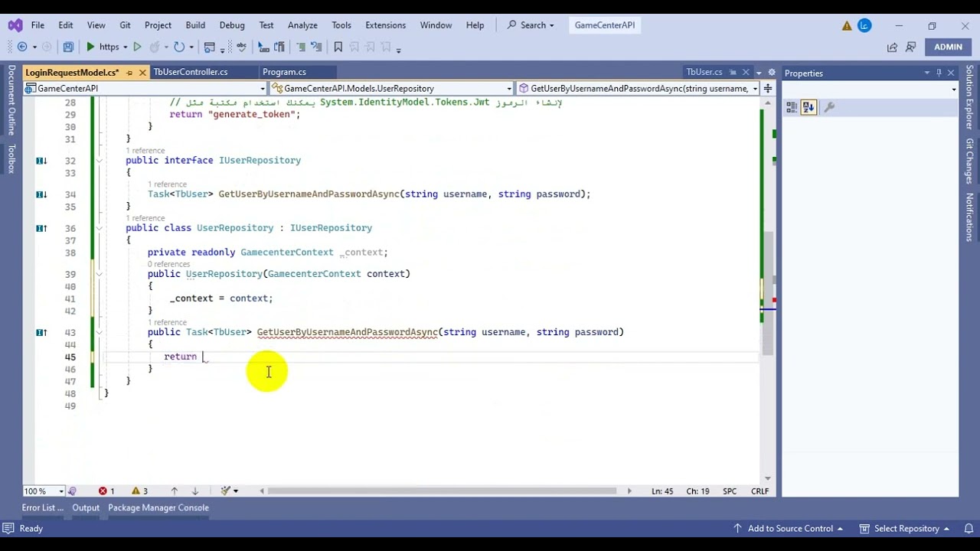Click the yellow warning triangle in title bar
The width and height of the screenshot is (980, 551).
pyautogui.click(x=847, y=25)
